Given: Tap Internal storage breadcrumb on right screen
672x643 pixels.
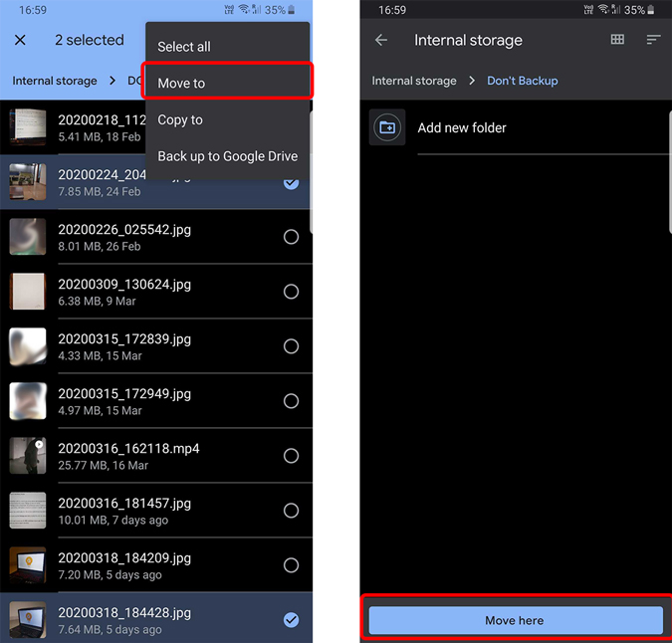Looking at the screenshot, I should 414,81.
